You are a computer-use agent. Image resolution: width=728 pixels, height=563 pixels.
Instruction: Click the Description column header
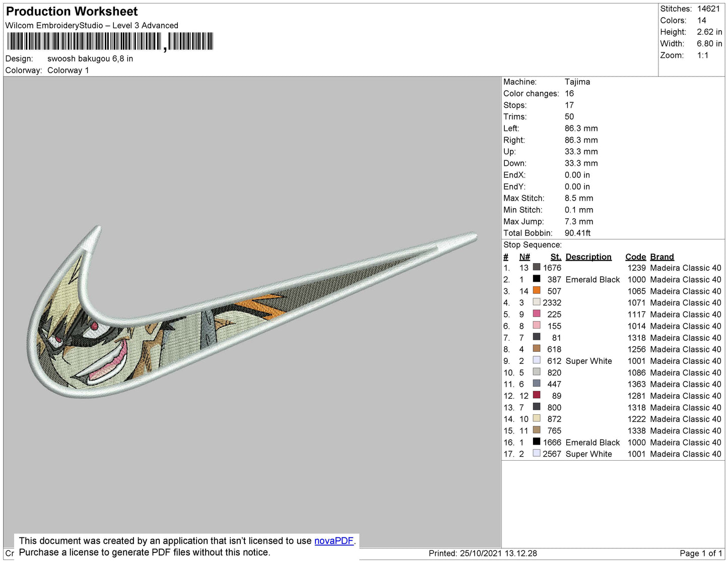click(x=588, y=257)
